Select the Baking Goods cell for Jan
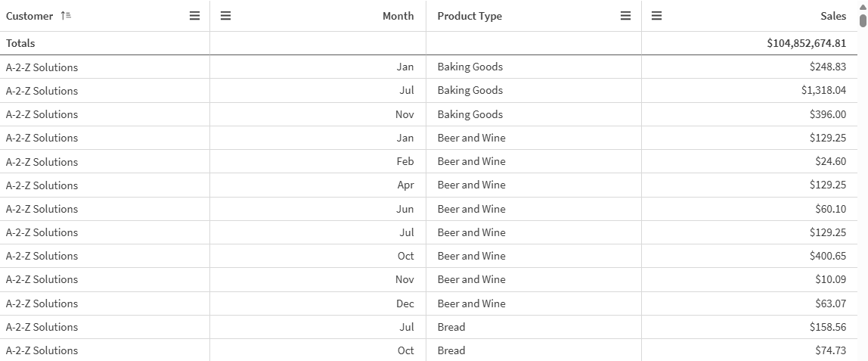Viewport: 868px width, 361px height. (x=470, y=67)
